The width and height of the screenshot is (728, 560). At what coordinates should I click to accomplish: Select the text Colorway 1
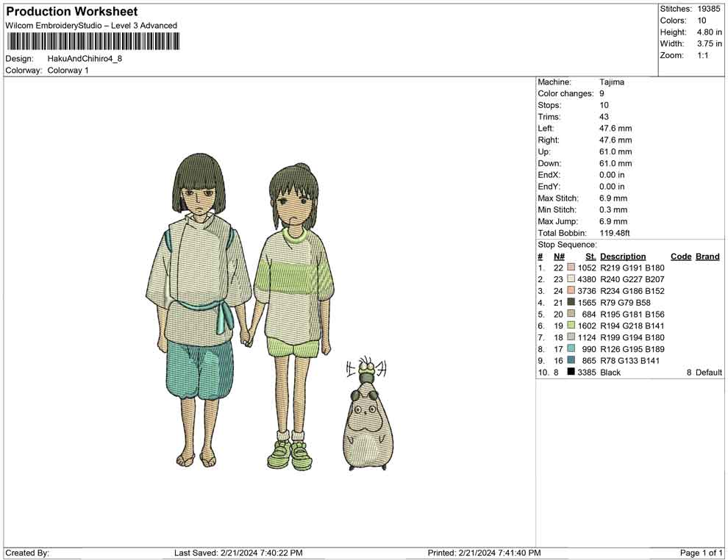point(68,70)
